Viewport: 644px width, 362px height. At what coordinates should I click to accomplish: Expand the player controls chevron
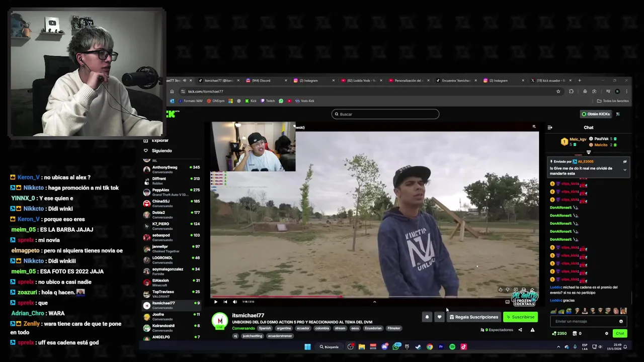click(374, 302)
